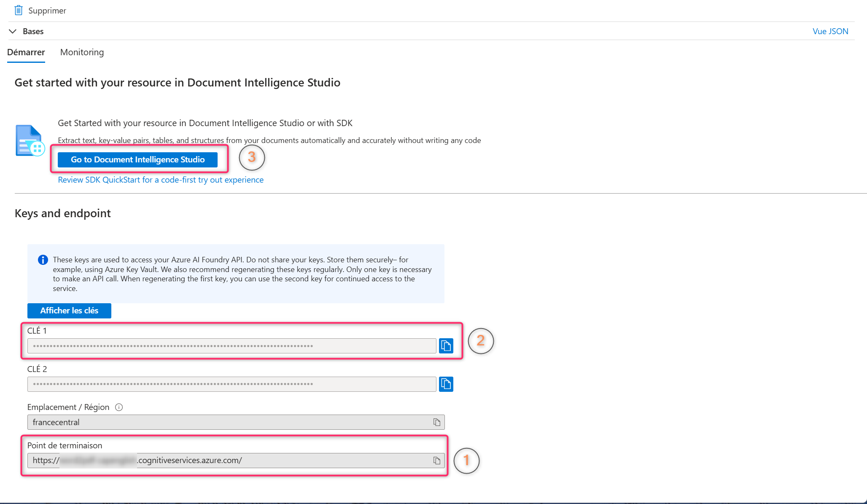Select the Démarrer tab

[x=26, y=52]
